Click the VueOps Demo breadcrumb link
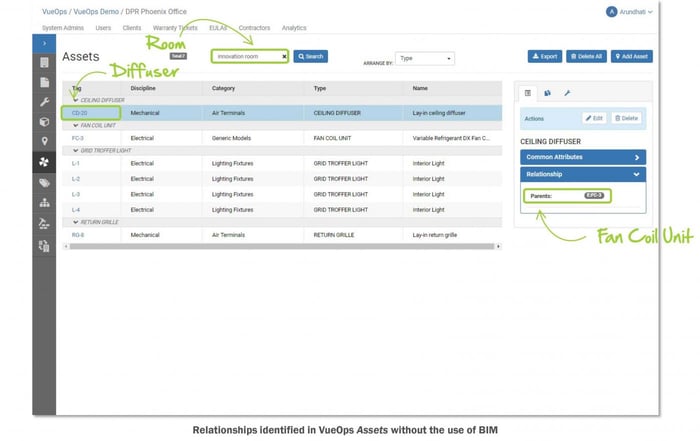The image size is (700, 441). pos(96,12)
